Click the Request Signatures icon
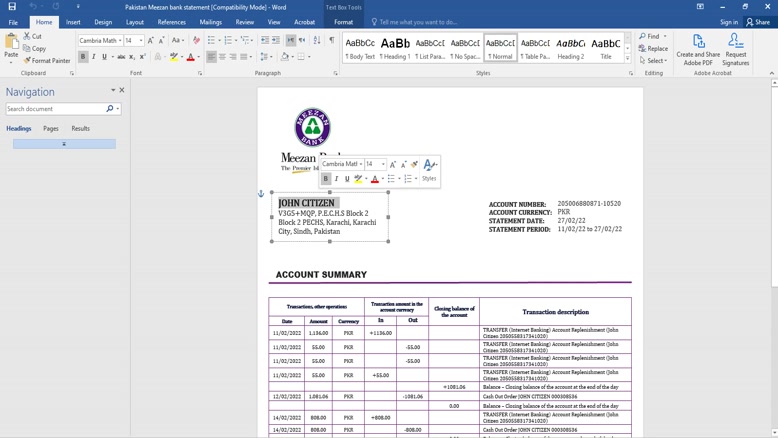 pyautogui.click(x=735, y=50)
